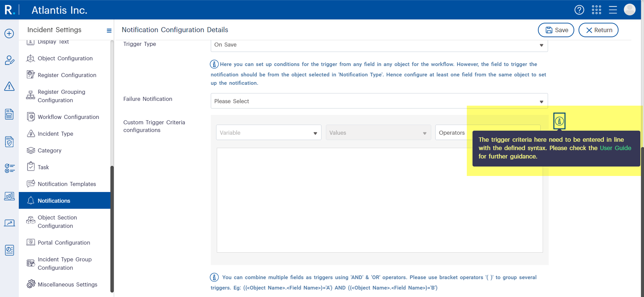Click the Incident Type icon

[x=31, y=133]
